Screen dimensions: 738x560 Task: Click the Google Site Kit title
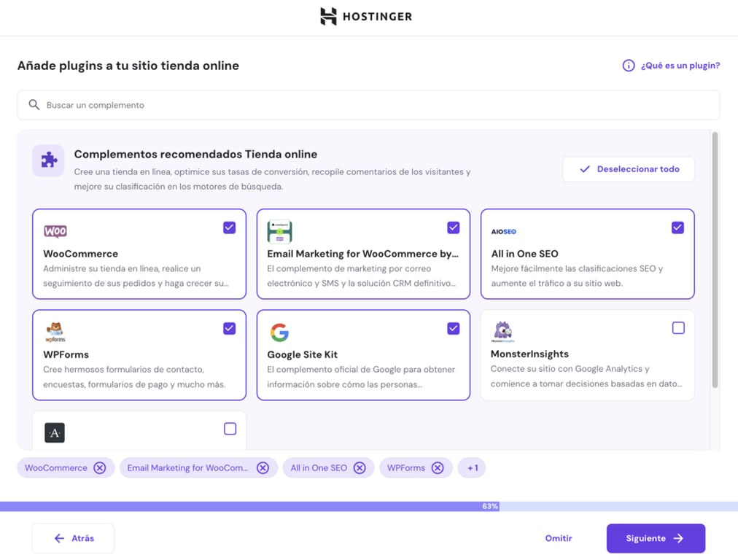pos(302,354)
